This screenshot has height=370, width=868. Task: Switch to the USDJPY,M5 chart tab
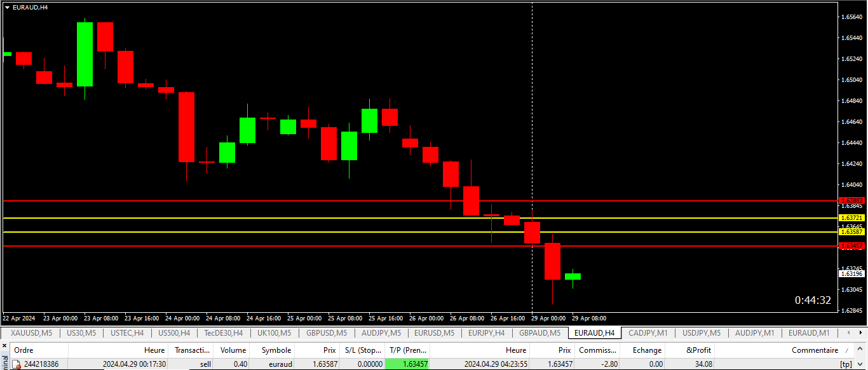(701, 332)
